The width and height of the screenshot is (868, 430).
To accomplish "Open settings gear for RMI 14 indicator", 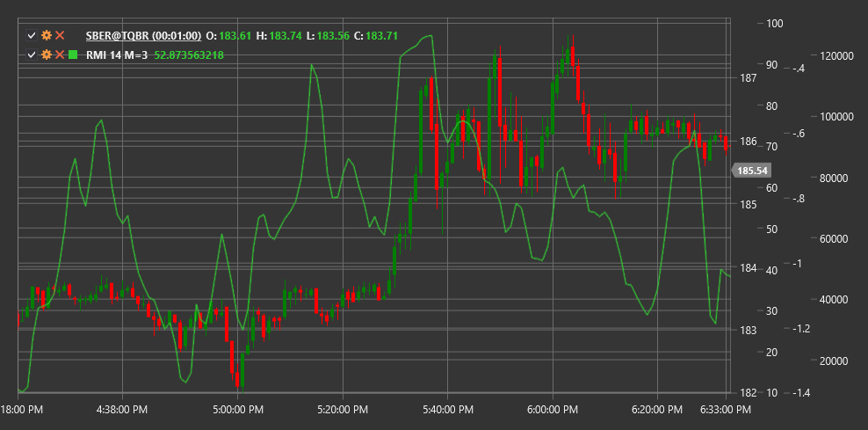I will pos(47,55).
